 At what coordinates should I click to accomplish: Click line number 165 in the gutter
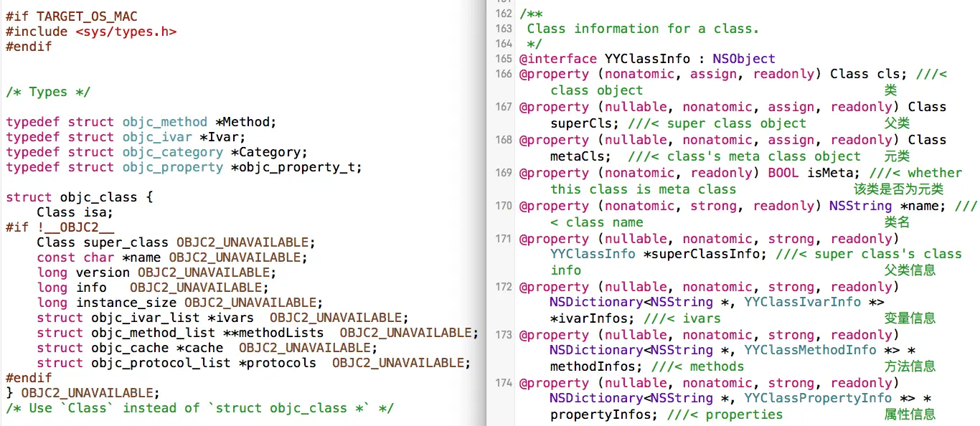pyautogui.click(x=504, y=59)
